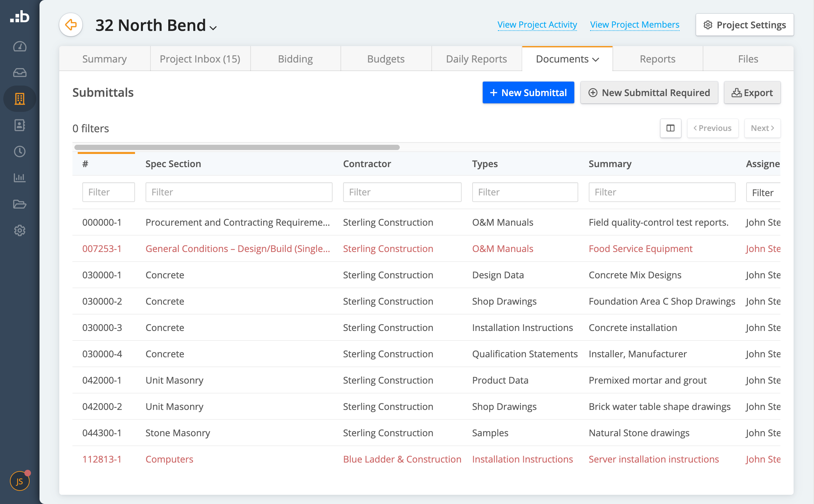
Task: Open the Dashboard gauge icon in sidebar
Action: click(x=19, y=47)
